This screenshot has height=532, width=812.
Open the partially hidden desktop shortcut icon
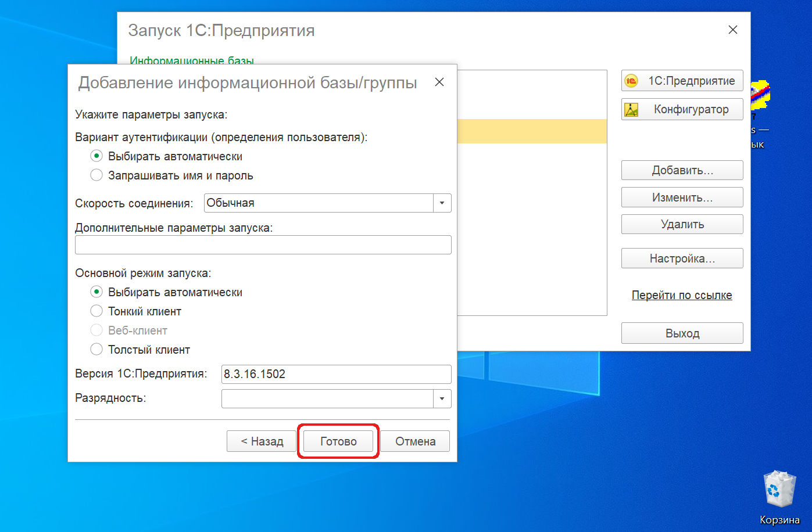[x=760, y=95]
